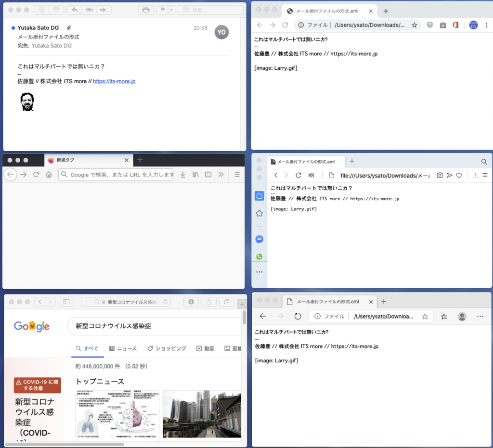Image resolution: width=493 pixels, height=448 pixels.
Task: Select ショッピング tab in Google results
Action: pos(167,348)
